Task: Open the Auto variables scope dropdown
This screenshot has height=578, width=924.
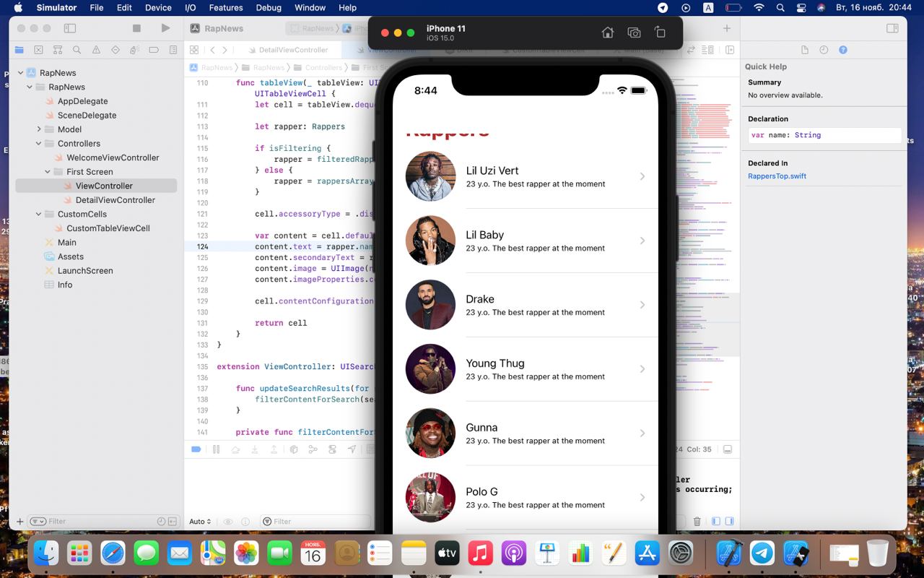Action: (x=200, y=521)
